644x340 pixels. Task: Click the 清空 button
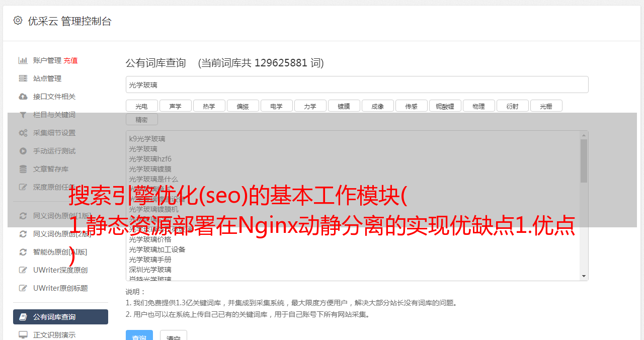[x=174, y=336]
